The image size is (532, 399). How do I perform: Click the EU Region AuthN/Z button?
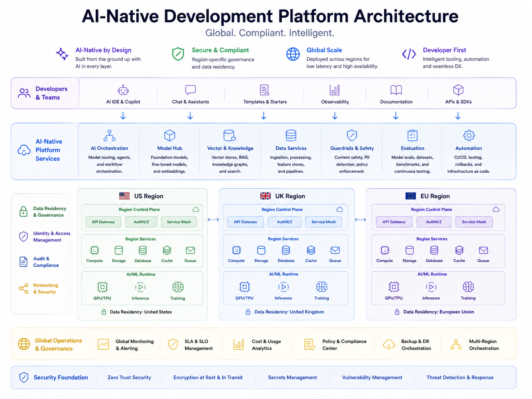(x=434, y=222)
